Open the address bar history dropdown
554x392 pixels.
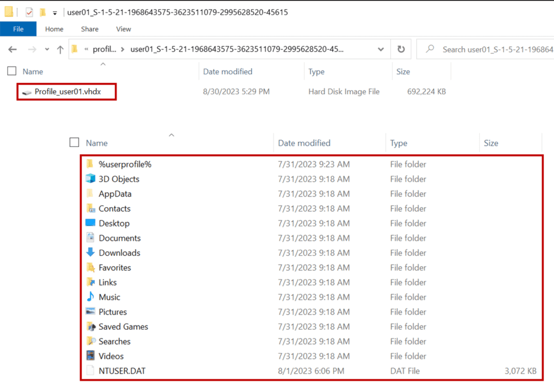380,49
